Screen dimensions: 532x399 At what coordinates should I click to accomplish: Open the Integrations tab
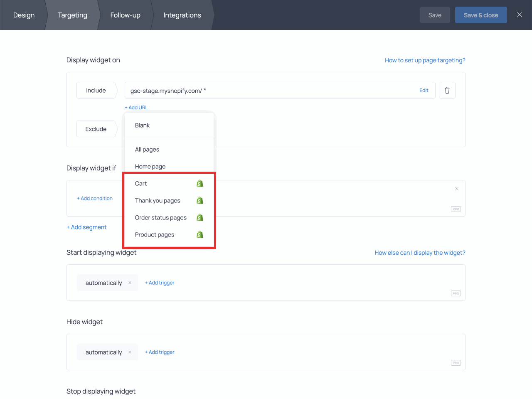pos(182,15)
